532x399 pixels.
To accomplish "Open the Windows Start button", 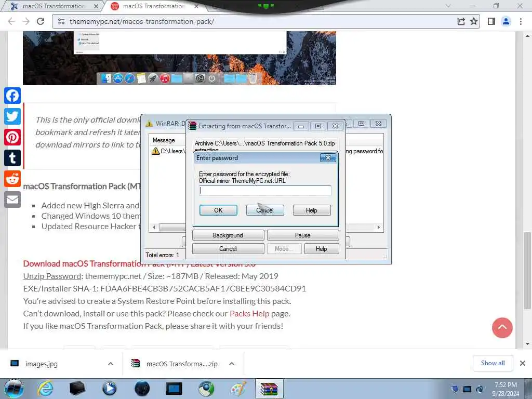I will coord(14,389).
